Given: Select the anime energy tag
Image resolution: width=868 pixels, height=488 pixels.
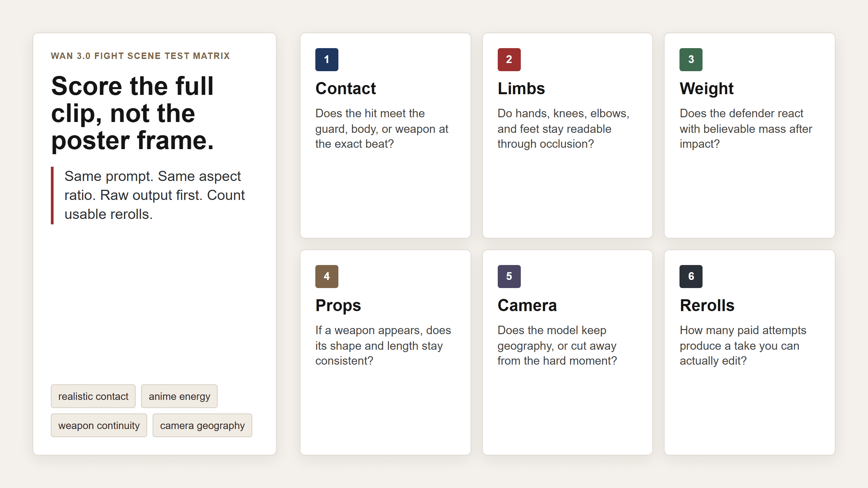Looking at the screenshot, I should pyautogui.click(x=179, y=396).
